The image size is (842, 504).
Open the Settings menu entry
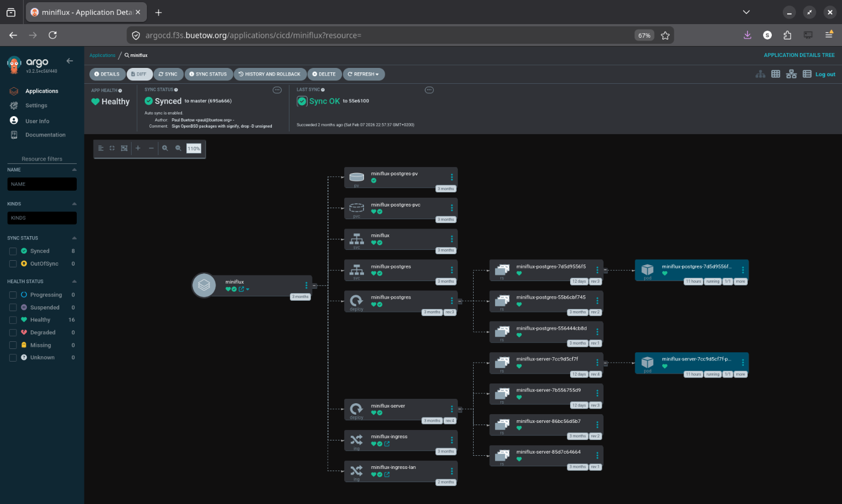[13, 105]
